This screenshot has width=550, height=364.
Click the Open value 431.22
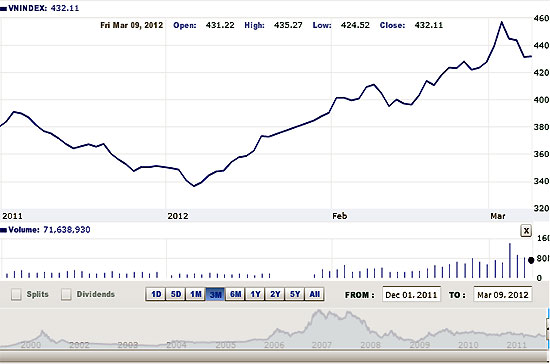(220, 25)
